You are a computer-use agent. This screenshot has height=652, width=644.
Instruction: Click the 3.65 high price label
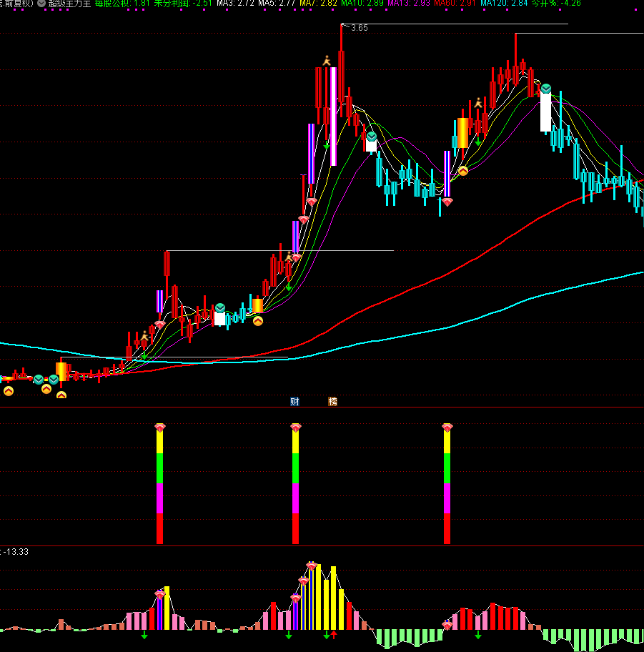(360, 28)
